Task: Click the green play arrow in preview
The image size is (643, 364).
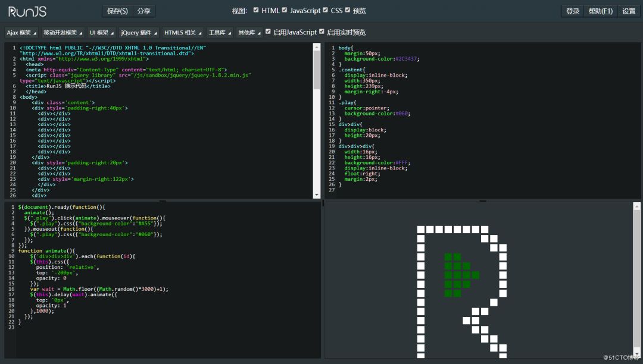Action: pyautogui.click(x=461, y=275)
